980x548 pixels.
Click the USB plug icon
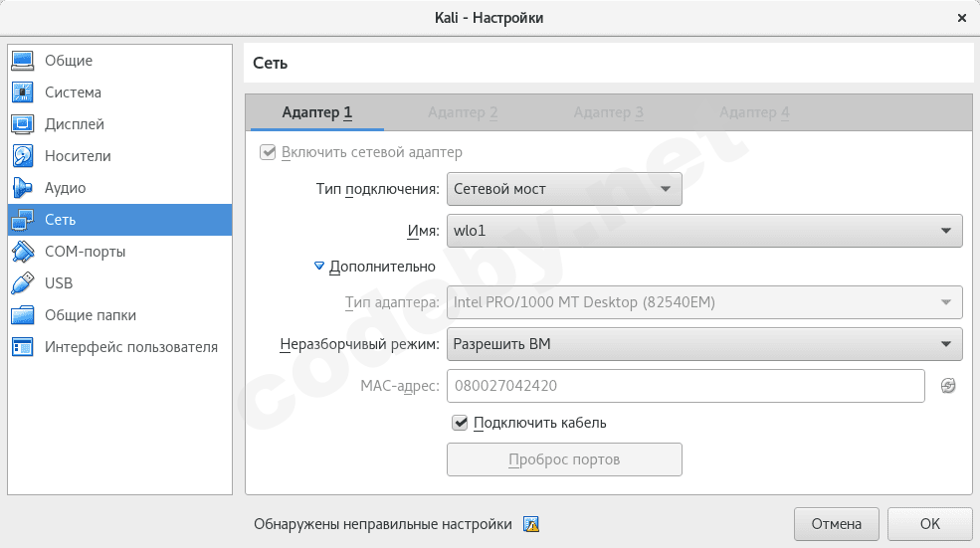(23, 283)
